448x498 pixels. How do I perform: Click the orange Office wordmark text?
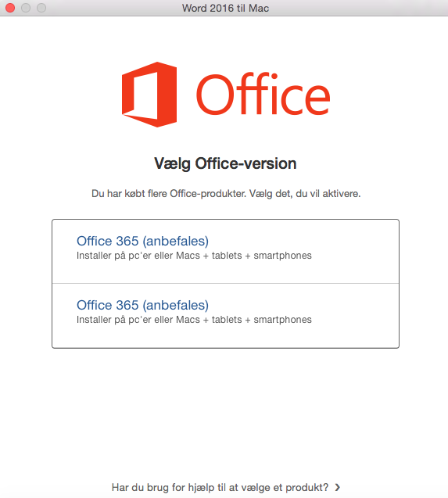(263, 94)
